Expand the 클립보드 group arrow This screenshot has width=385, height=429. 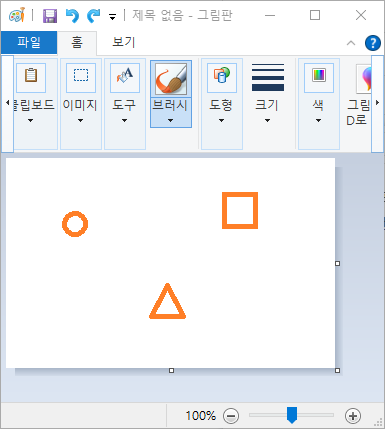click(30, 120)
